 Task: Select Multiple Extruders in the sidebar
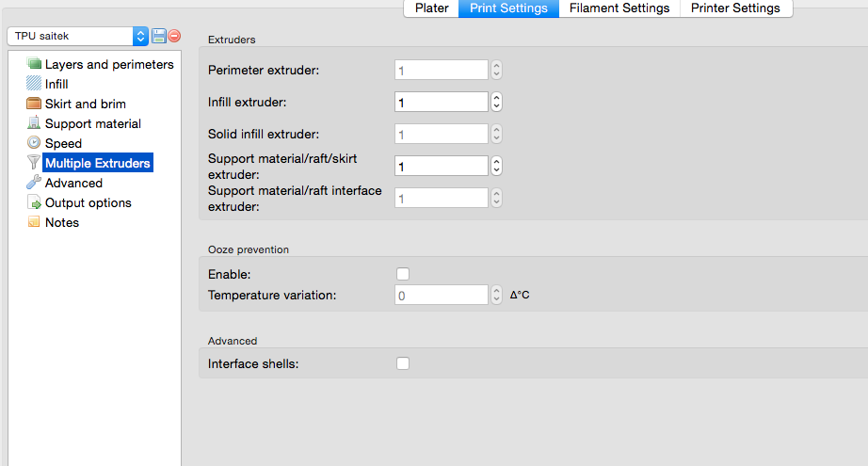pyautogui.click(x=97, y=163)
